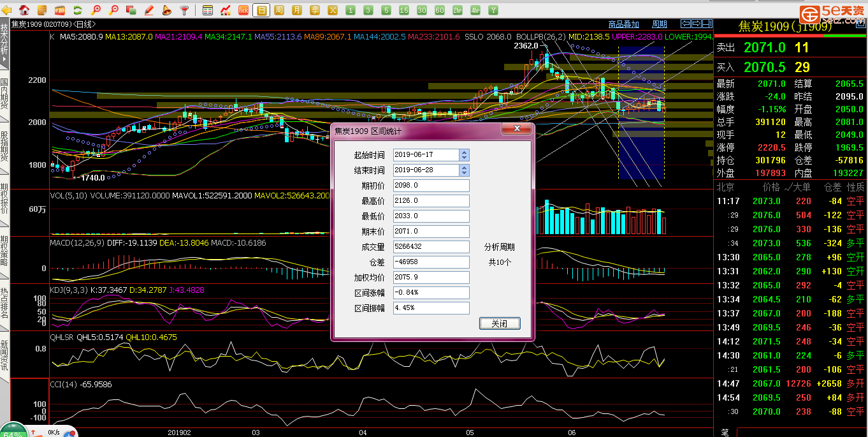
Task: Click the 焦炭1909(j1909) contract title
Action: click(x=785, y=27)
